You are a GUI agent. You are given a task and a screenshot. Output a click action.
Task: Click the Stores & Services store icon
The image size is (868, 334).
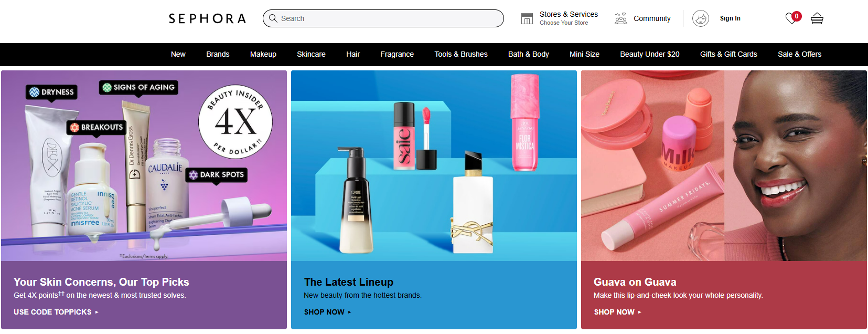pyautogui.click(x=527, y=18)
